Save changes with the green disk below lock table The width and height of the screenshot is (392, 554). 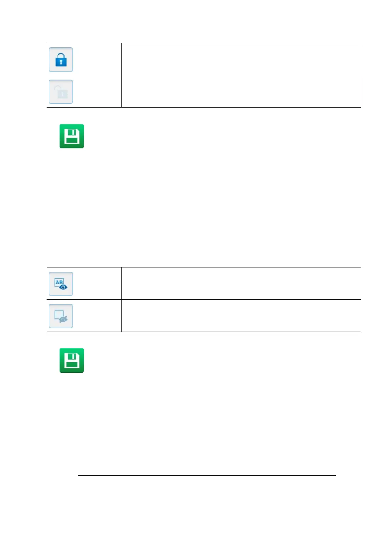click(72, 136)
